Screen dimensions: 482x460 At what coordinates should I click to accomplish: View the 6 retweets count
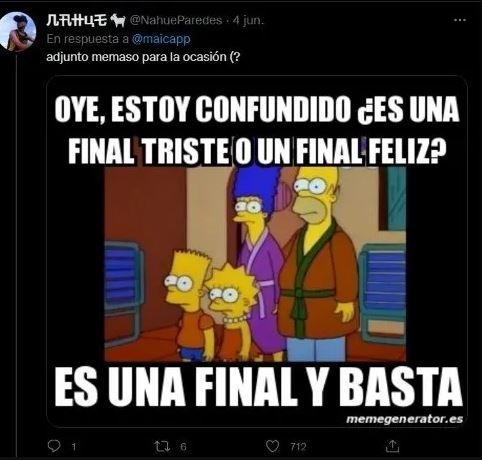coord(183,446)
